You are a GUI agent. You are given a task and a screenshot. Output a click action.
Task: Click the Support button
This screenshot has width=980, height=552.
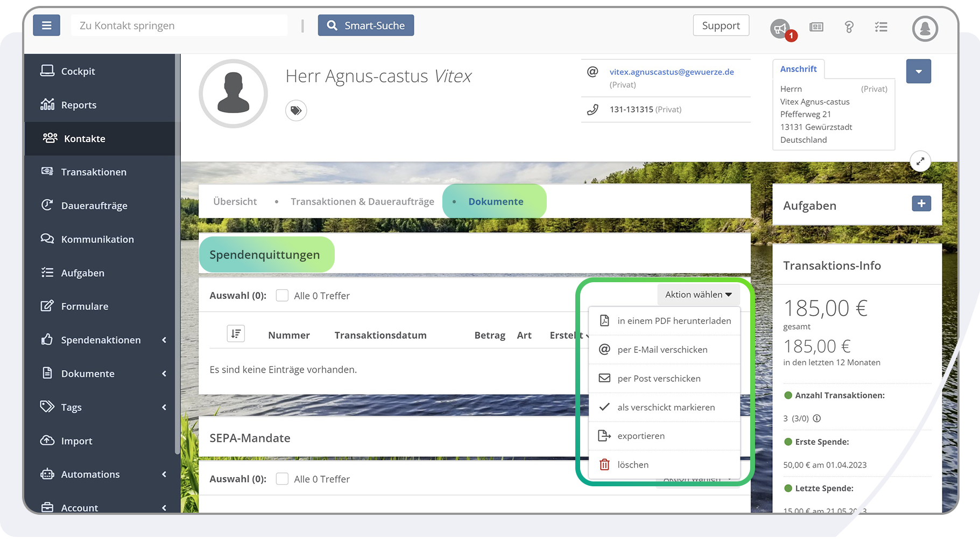coord(721,25)
